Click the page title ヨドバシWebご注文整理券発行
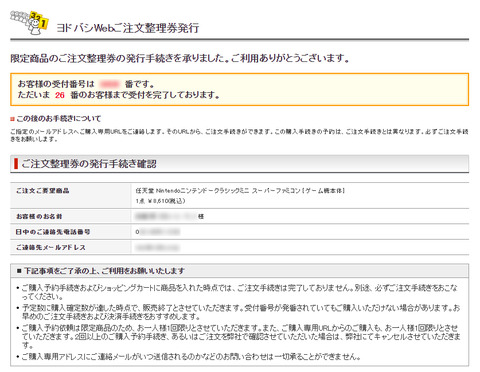 click(x=128, y=28)
